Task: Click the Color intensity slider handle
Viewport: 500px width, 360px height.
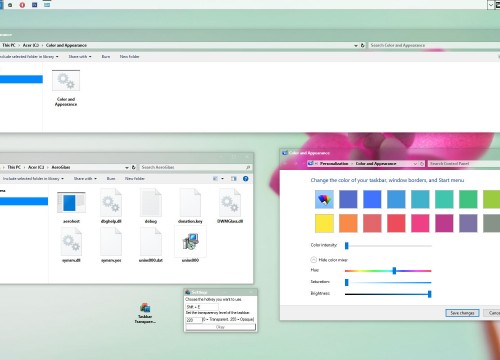Action: coord(347,246)
